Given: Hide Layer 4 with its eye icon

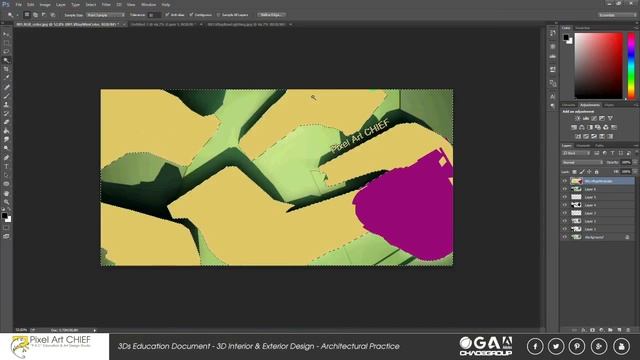Looking at the screenshot, I should 565,205.
